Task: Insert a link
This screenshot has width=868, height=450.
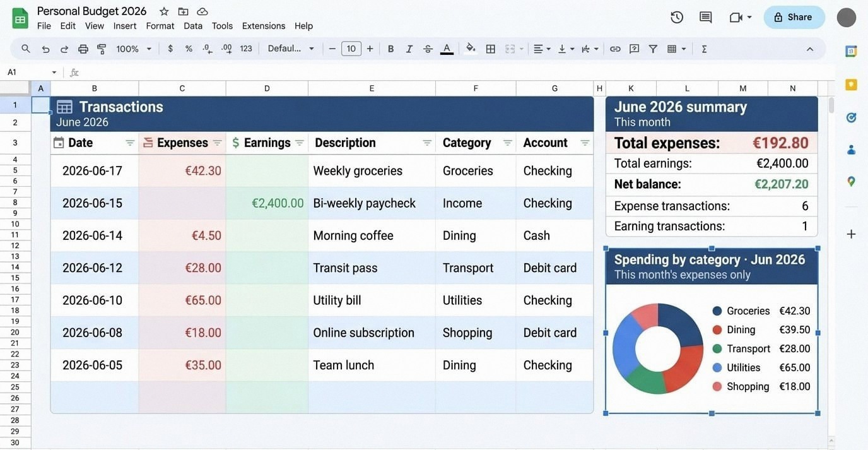Action: [615, 49]
